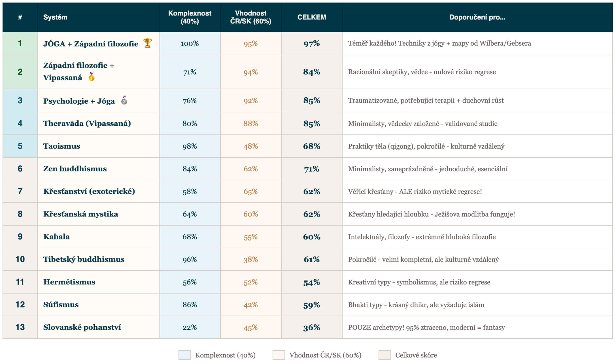Select the Zen buddhismus row name

[75, 169]
